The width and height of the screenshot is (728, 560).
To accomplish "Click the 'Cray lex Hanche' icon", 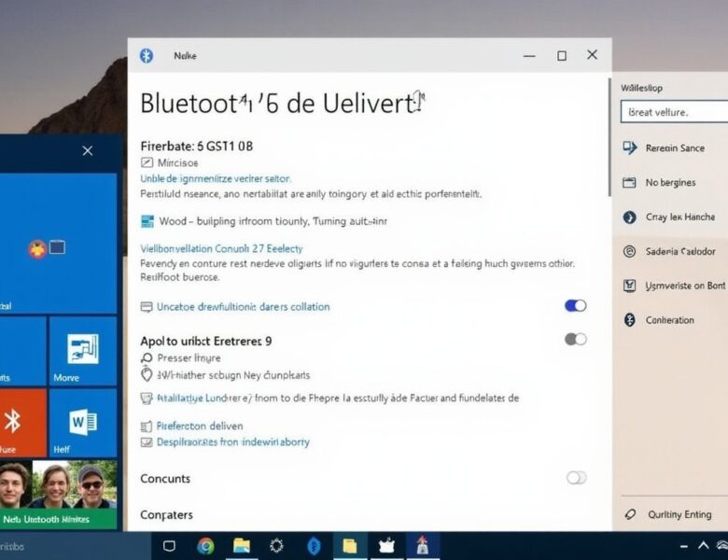I will click(x=630, y=217).
